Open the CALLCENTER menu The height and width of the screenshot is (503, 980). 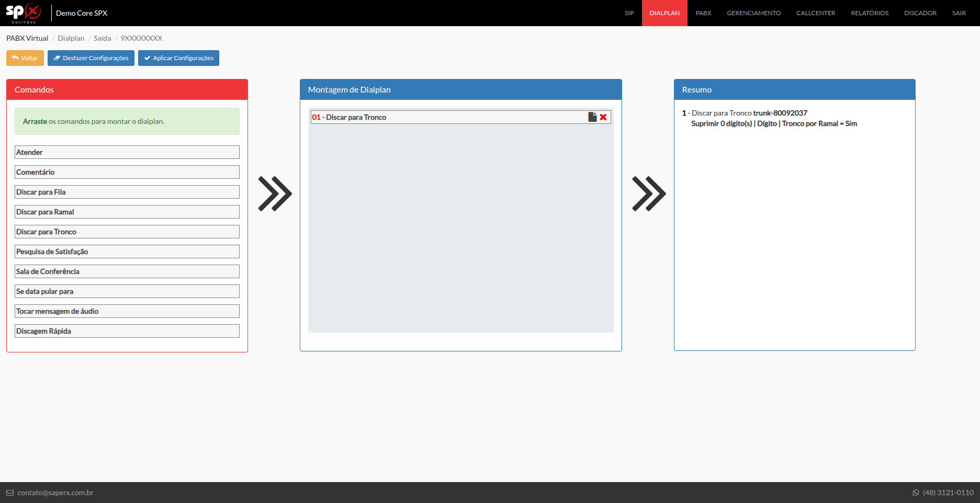point(816,13)
